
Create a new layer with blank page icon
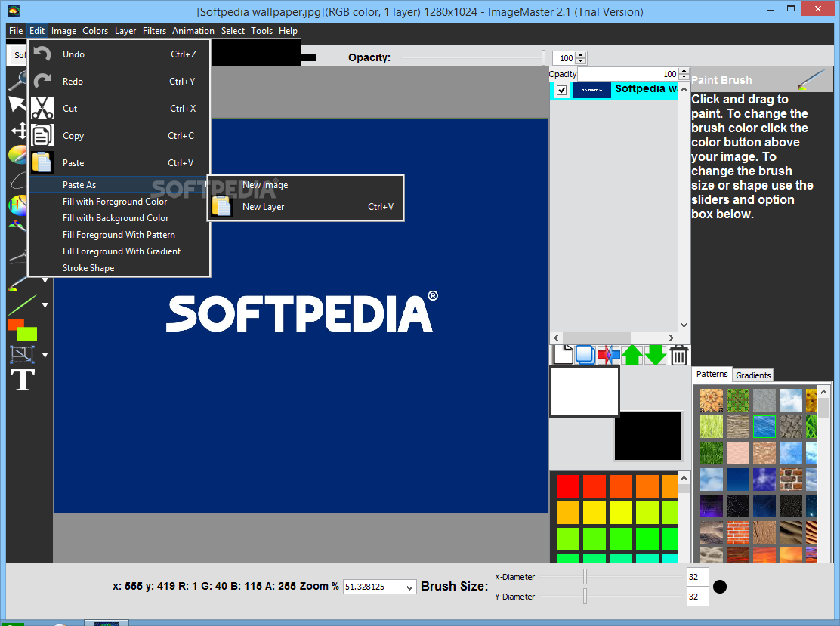pos(563,355)
